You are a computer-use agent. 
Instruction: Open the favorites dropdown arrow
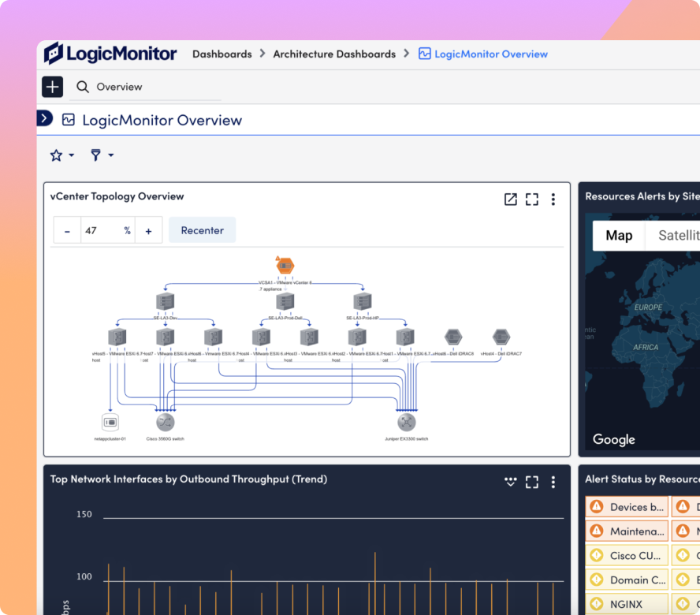click(72, 155)
